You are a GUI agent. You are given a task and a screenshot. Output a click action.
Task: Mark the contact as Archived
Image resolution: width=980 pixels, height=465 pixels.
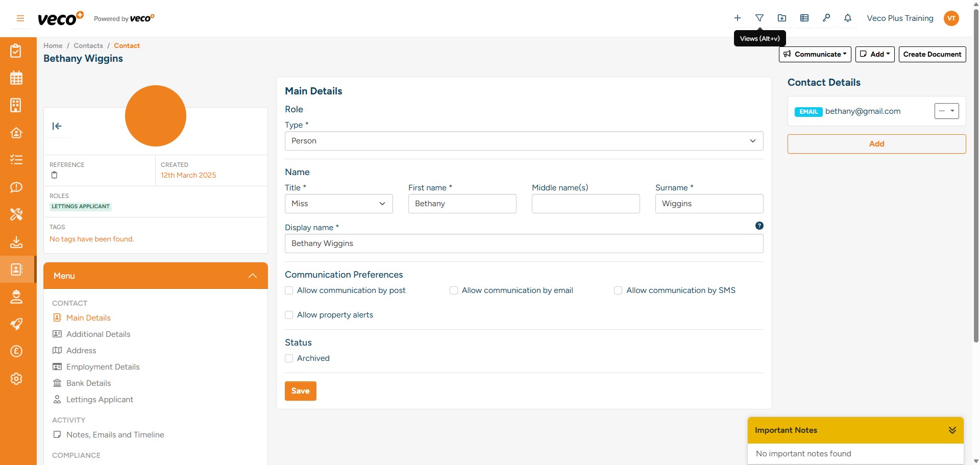(289, 358)
